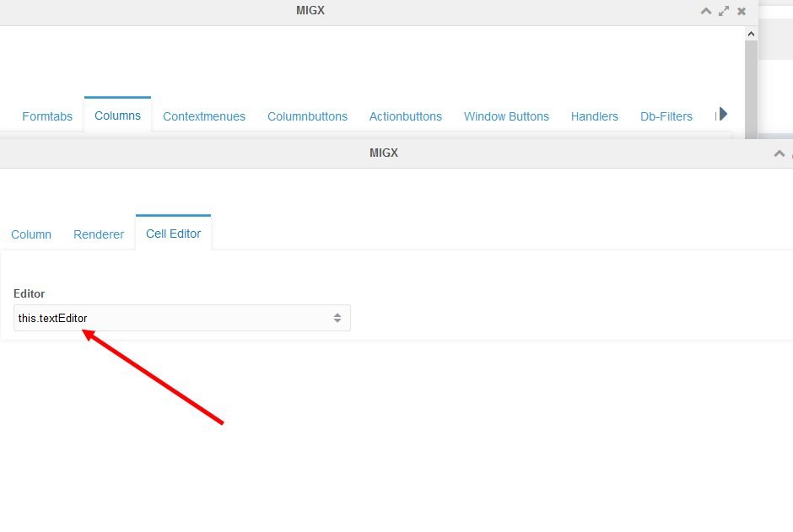Open the Formtabs tab

pos(47,116)
